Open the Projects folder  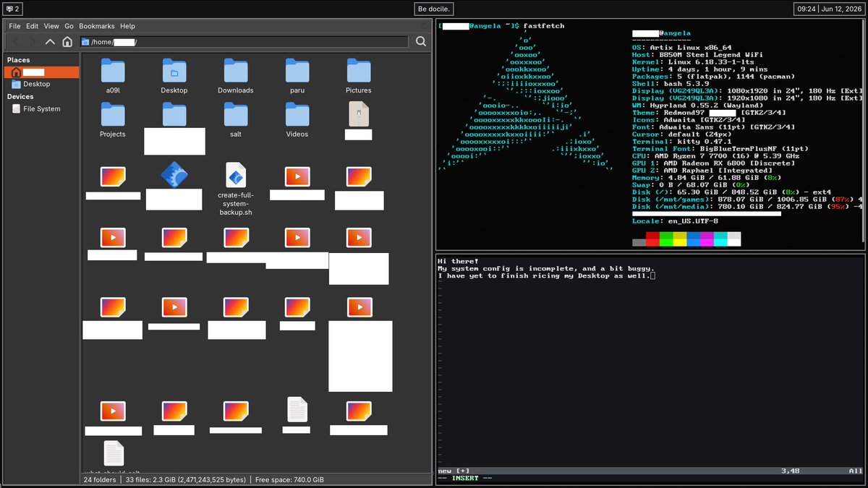pyautogui.click(x=112, y=120)
